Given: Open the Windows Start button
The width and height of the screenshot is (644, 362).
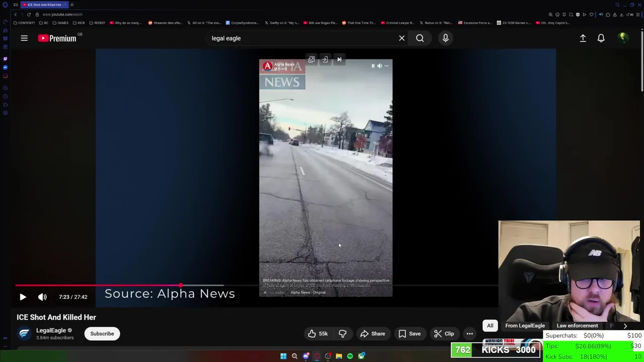Looking at the screenshot, I should (283, 356).
